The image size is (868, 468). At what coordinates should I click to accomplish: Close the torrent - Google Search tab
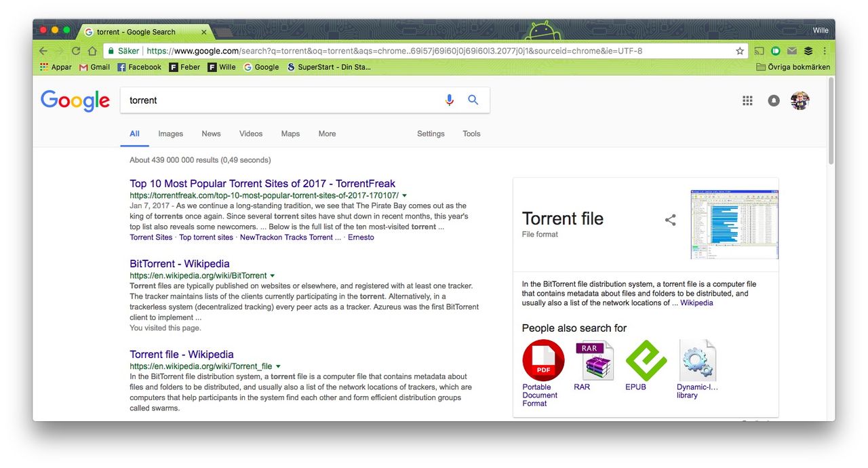point(204,32)
